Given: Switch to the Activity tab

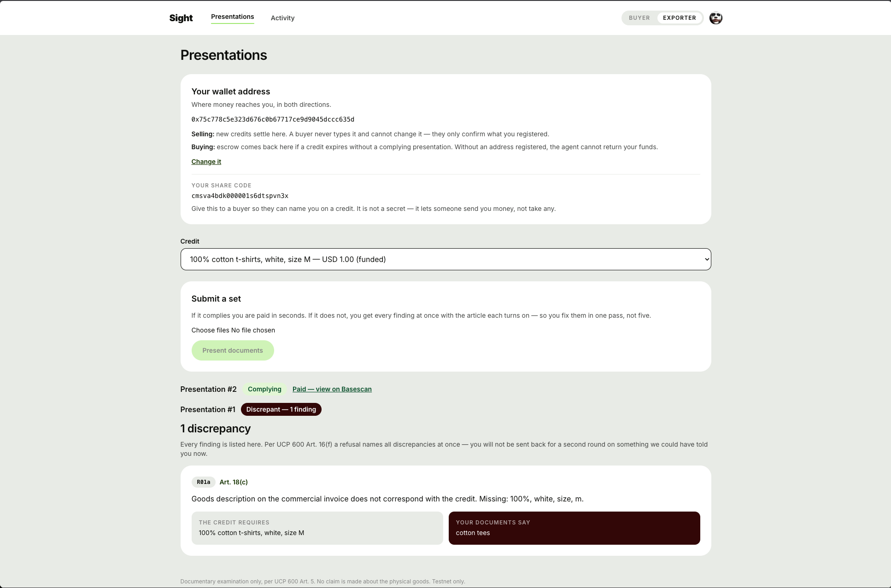Looking at the screenshot, I should (282, 18).
